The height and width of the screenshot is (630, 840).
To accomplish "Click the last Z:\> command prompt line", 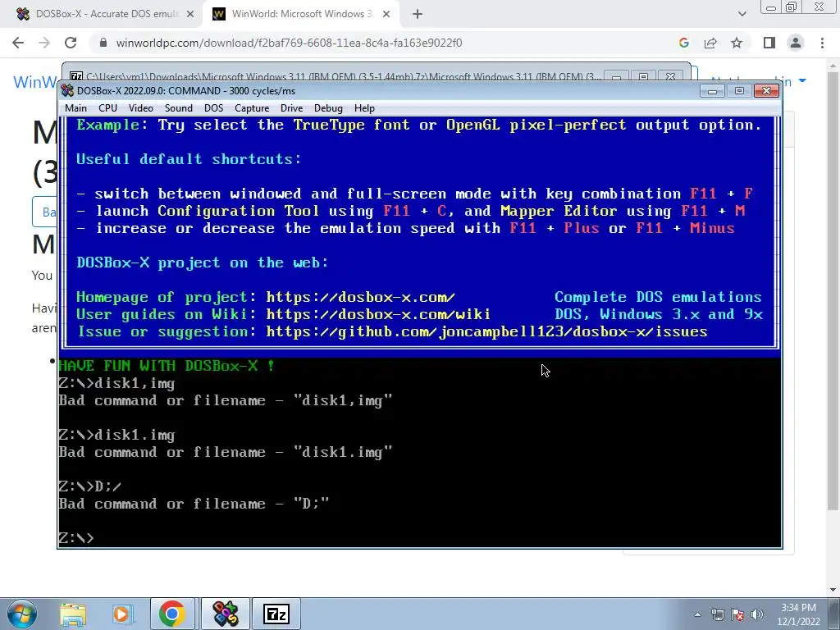I will pyautogui.click(x=76, y=538).
